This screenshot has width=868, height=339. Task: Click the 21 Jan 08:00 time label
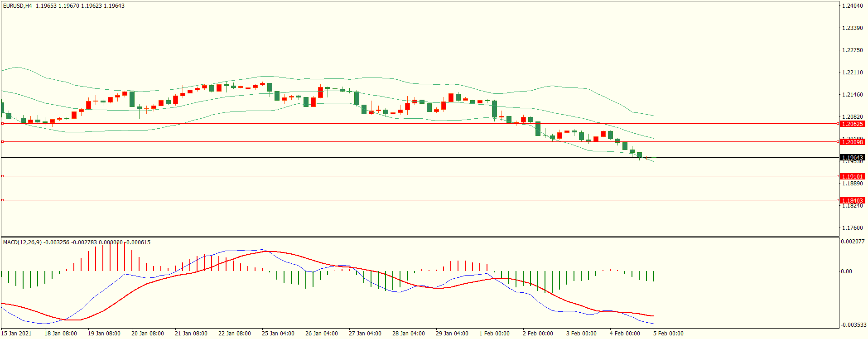click(x=191, y=334)
